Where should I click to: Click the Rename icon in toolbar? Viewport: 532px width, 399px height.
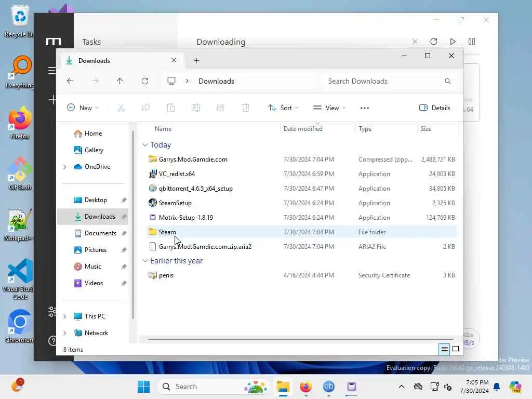196,108
